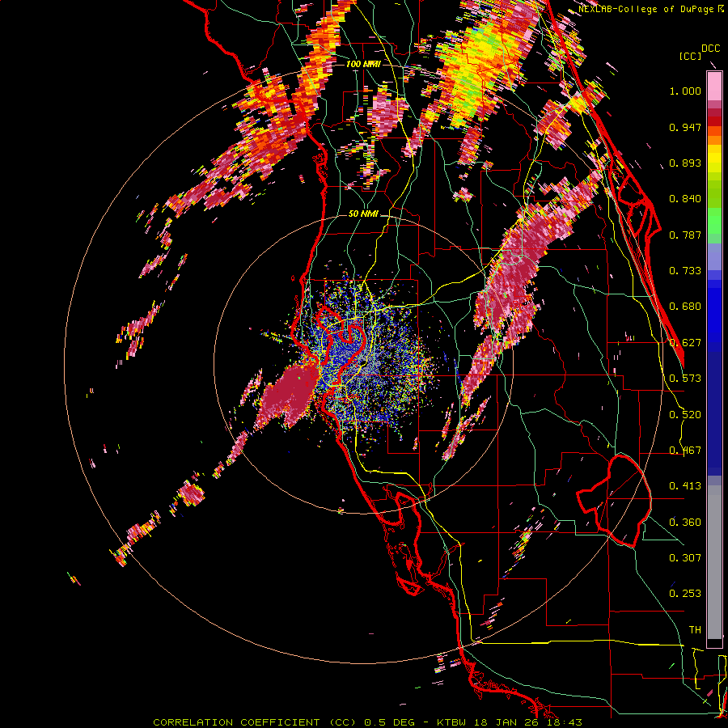Pick the 0.787 legend value

click(x=685, y=235)
